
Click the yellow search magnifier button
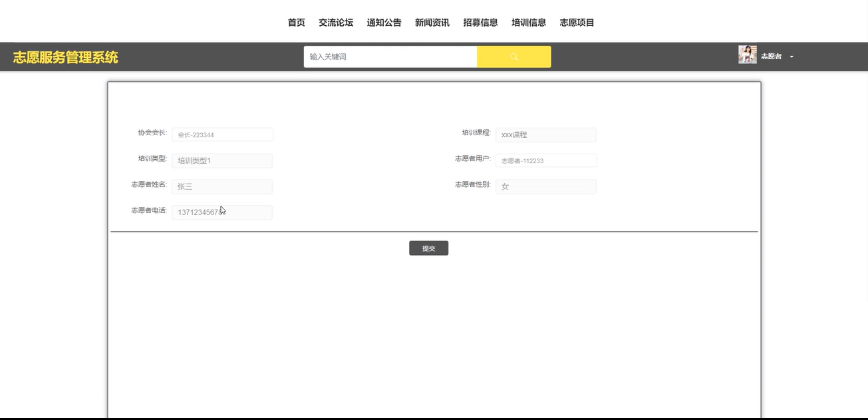tap(513, 57)
